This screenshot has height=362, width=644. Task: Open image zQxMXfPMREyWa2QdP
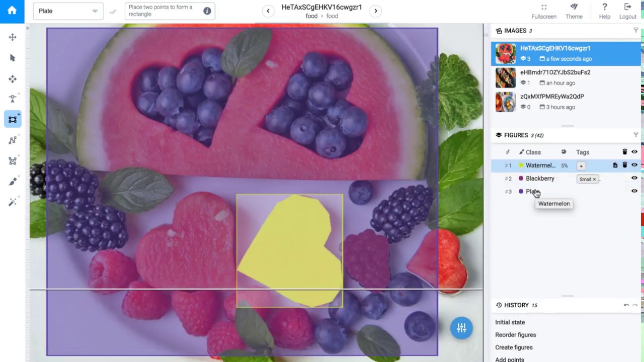click(x=566, y=102)
